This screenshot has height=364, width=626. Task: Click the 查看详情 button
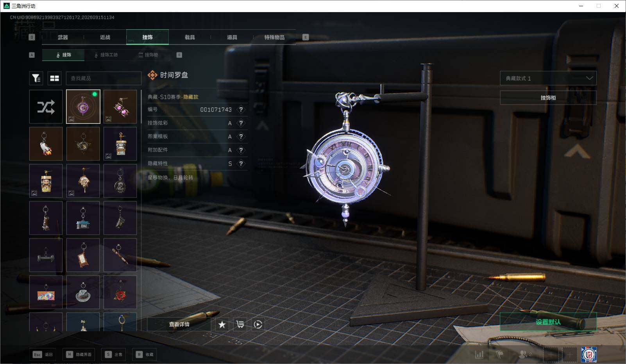pyautogui.click(x=179, y=324)
